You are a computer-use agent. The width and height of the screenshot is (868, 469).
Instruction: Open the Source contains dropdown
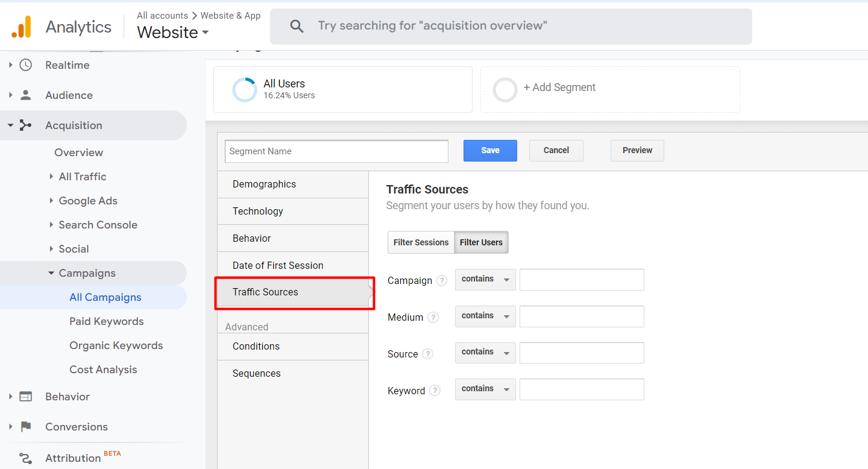pyautogui.click(x=485, y=353)
